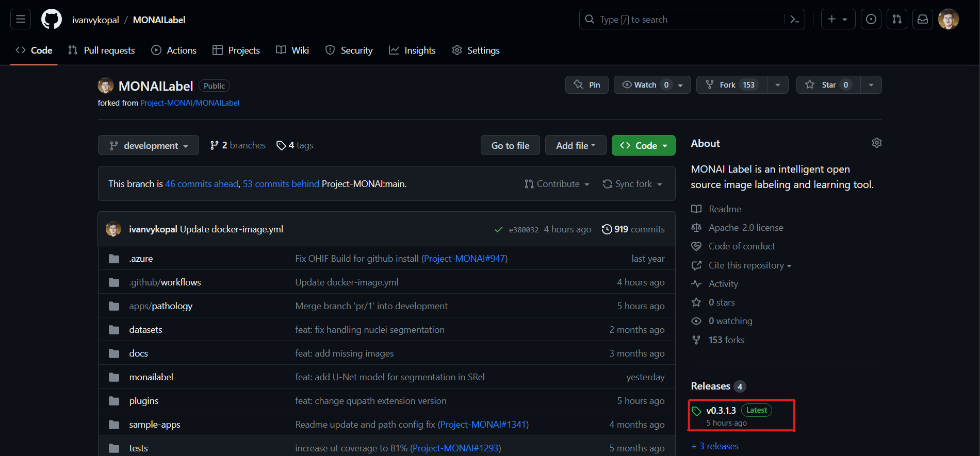Switch to the Settings tab
This screenshot has height=456, width=980.
point(476,50)
